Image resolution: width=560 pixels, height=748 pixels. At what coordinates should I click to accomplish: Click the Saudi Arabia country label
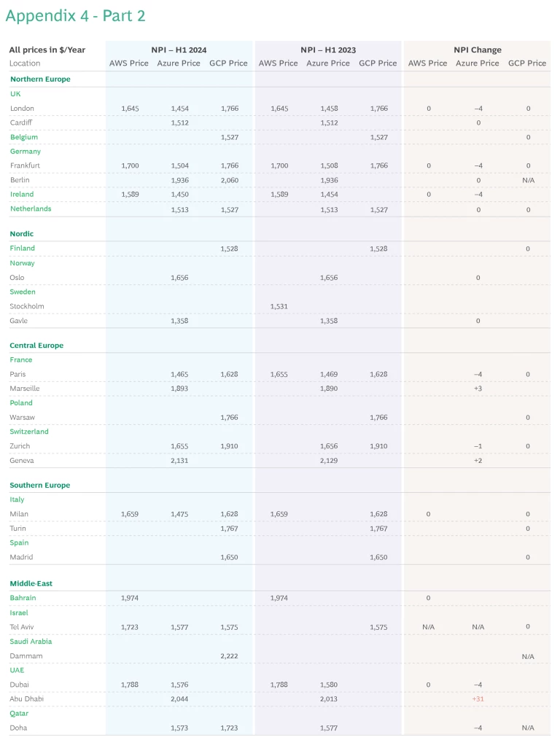[x=31, y=642]
